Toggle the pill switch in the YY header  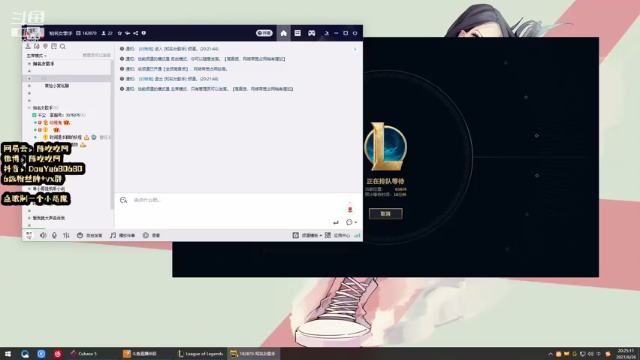pos(264,33)
